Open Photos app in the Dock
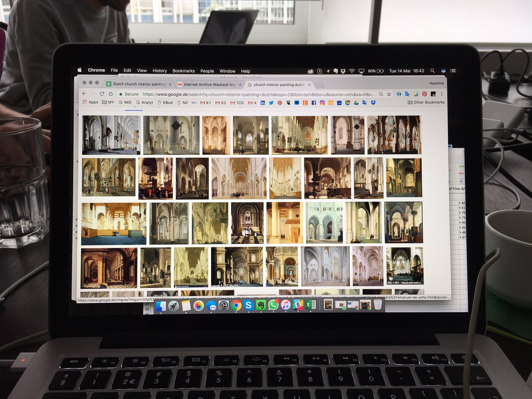This screenshot has width=532, height=399. (199, 305)
